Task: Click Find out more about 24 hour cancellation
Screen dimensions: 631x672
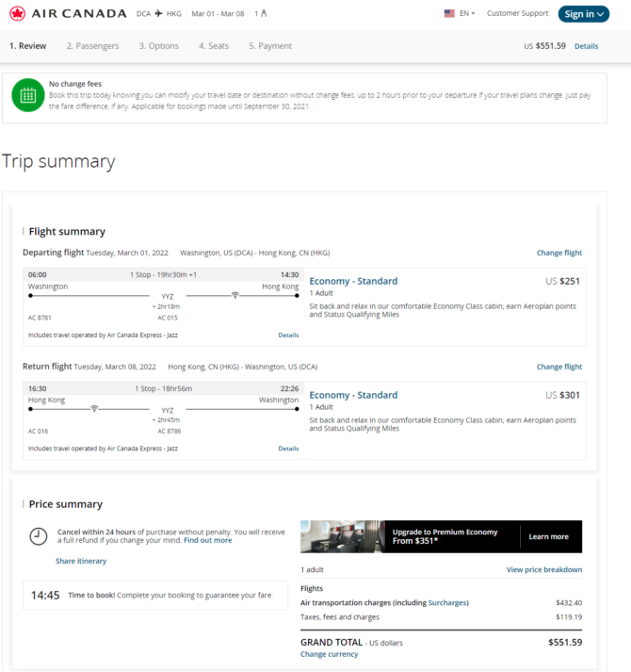Action: click(x=208, y=540)
